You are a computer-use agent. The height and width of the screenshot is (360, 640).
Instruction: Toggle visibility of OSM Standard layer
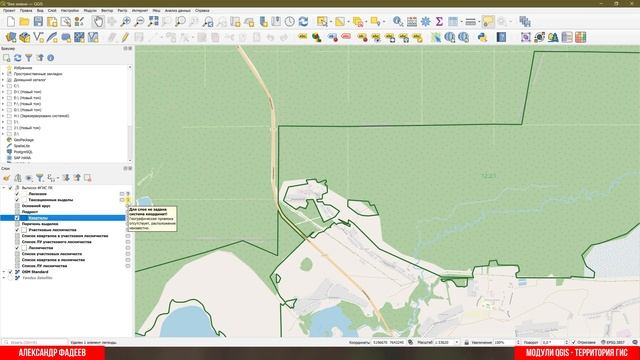point(11,272)
